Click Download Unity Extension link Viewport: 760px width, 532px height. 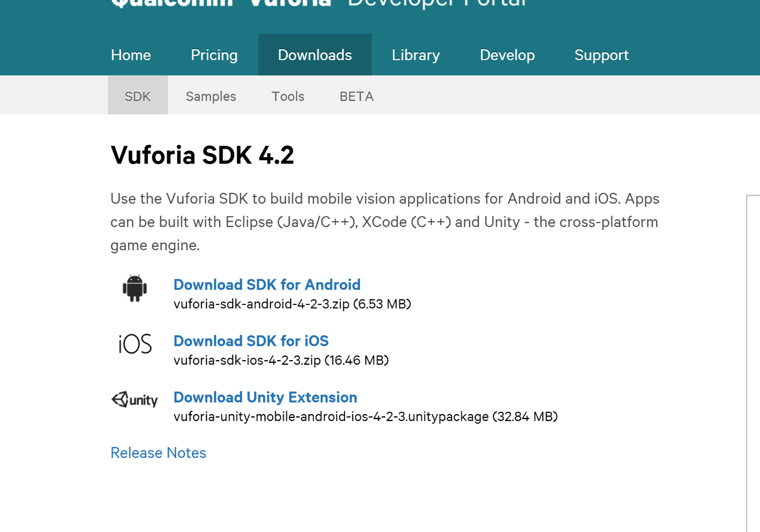coord(265,397)
